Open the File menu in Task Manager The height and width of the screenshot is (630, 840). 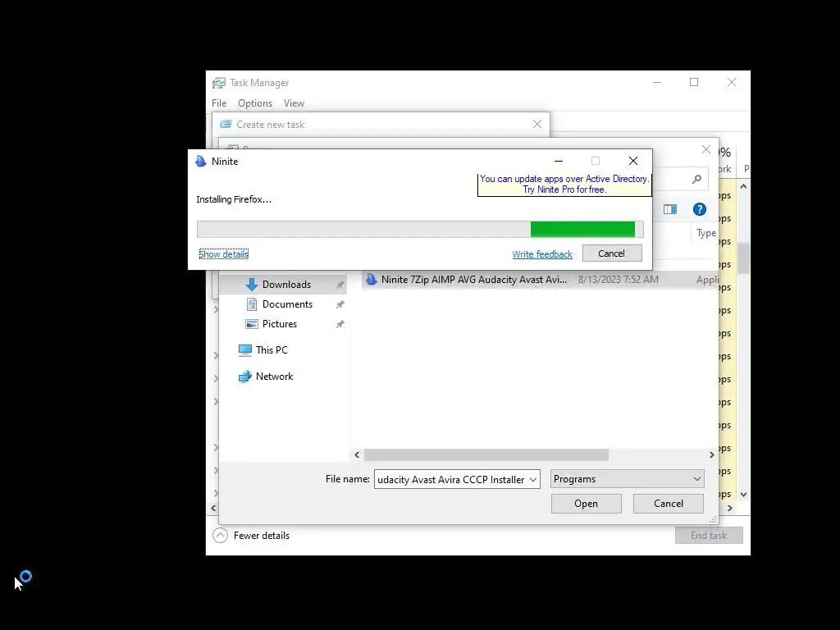219,103
